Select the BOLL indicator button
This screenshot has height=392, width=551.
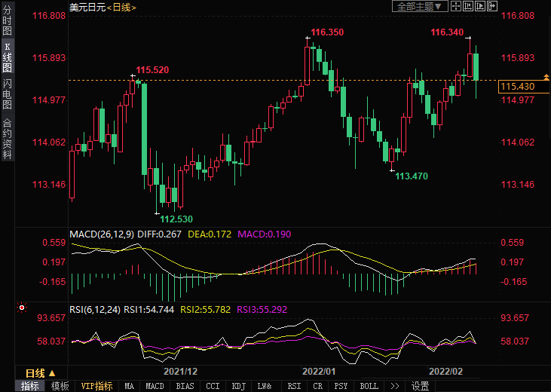click(369, 386)
